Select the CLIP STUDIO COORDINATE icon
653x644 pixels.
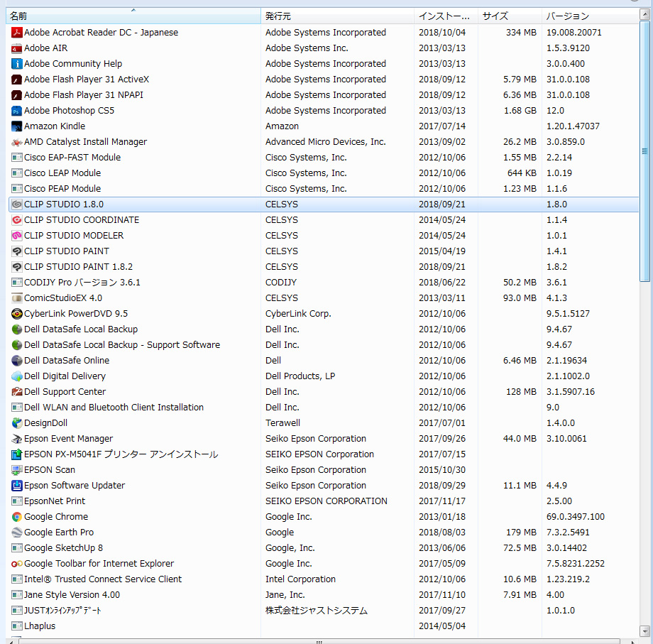[17, 220]
